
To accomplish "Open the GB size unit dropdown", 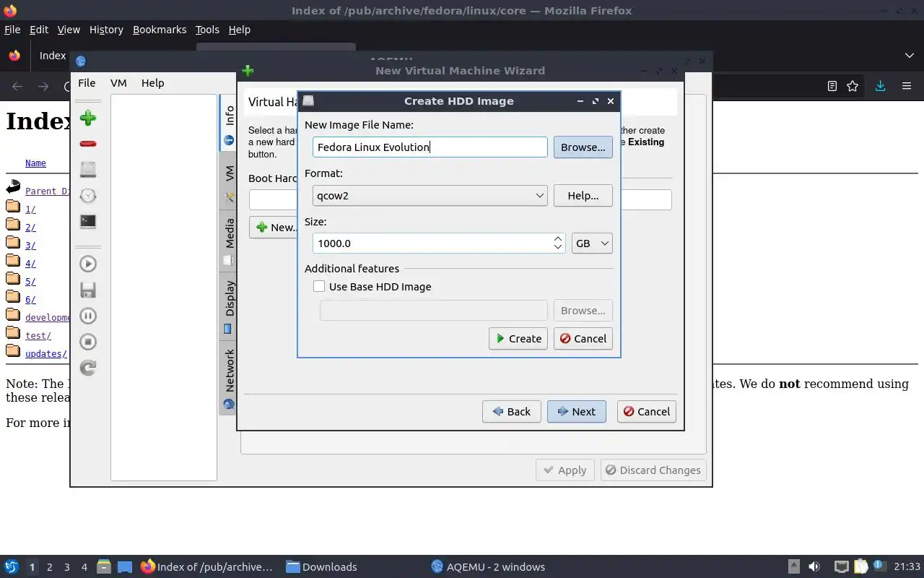I will click(x=592, y=243).
